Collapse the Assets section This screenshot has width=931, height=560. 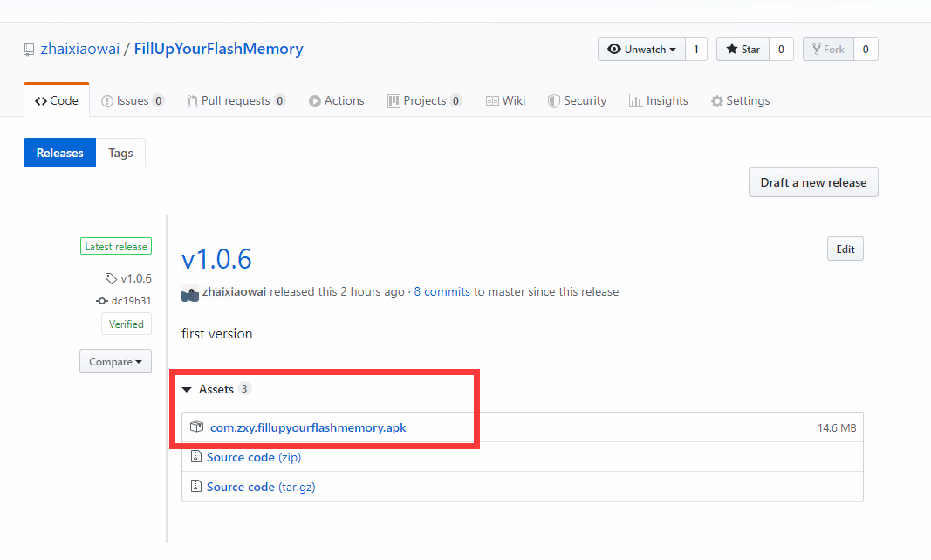coord(216,390)
